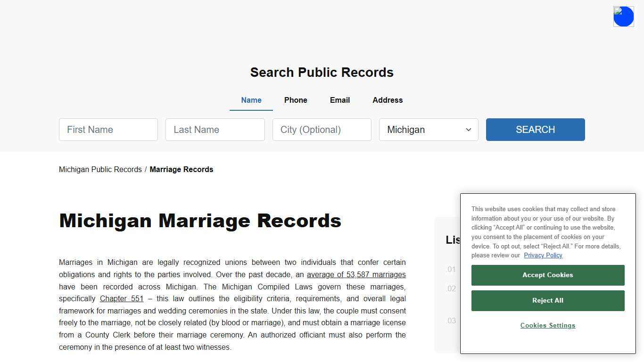The height and width of the screenshot is (362, 644).
Task: Click the SEARCH button
Action: 535,130
